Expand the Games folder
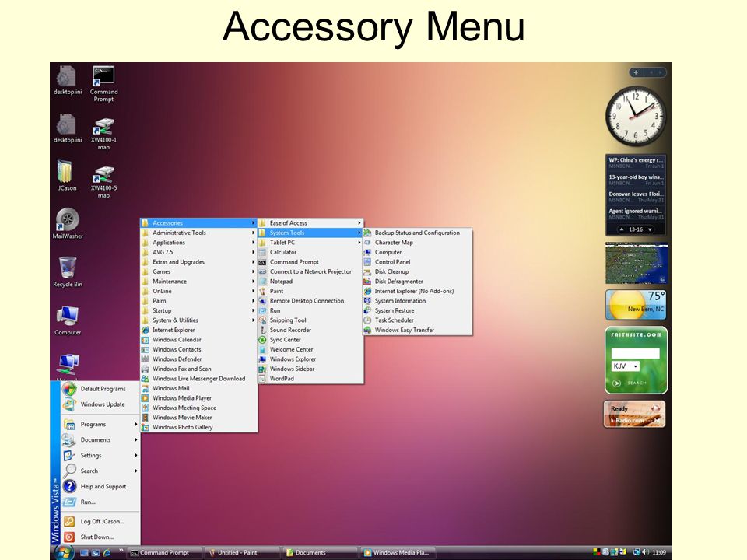Image resolution: width=747 pixels, height=560 pixels. click(198, 271)
